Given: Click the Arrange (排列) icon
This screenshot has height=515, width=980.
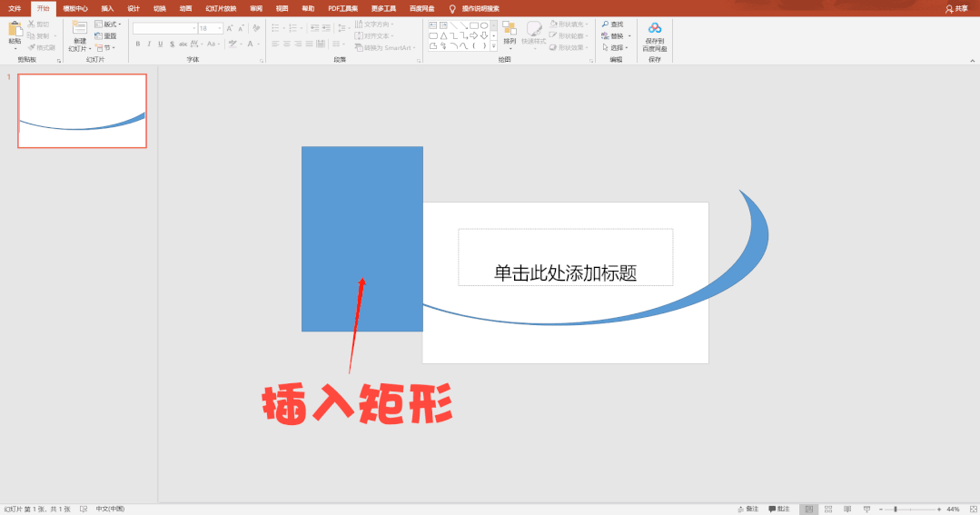Looking at the screenshot, I should coord(510,29).
